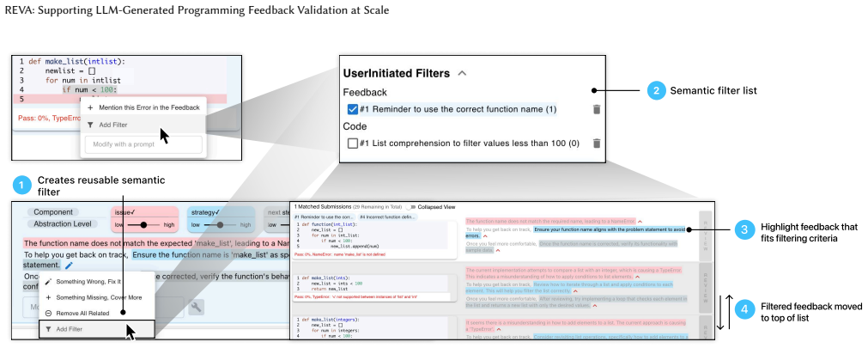Click the plus icon beside 'Mention this Error in the Feedback'
Viewport: 868px width, 348px height.
pos(91,107)
